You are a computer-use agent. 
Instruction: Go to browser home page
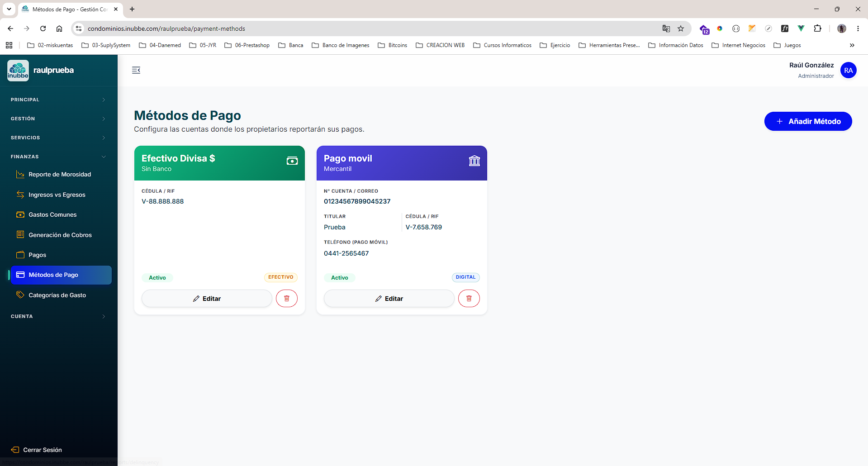pos(59,29)
